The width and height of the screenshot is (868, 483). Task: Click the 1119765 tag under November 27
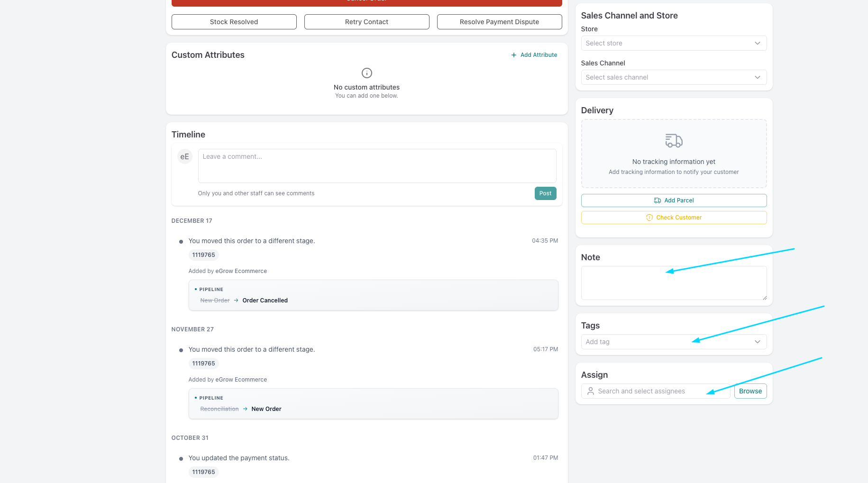coord(204,364)
